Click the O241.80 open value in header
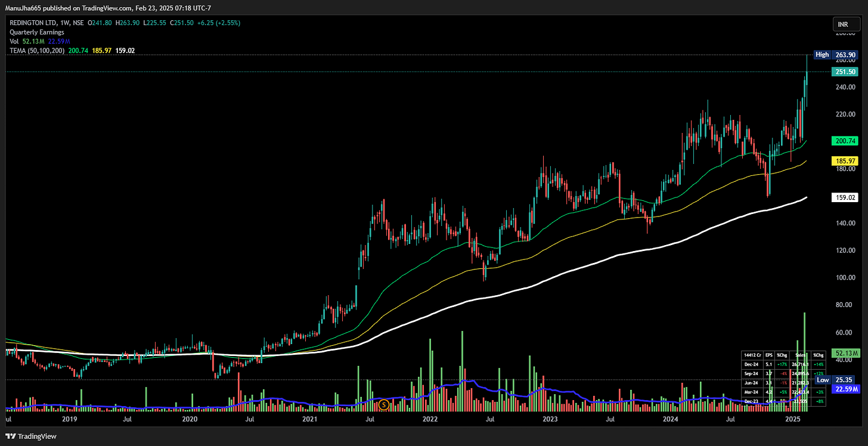The height and width of the screenshot is (446, 868). [x=100, y=23]
